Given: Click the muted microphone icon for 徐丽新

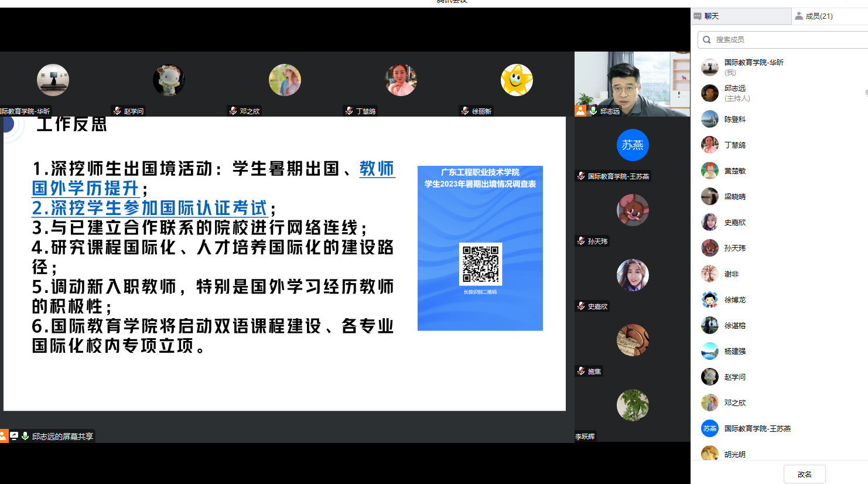Looking at the screenshot, I should pos(465,111).
